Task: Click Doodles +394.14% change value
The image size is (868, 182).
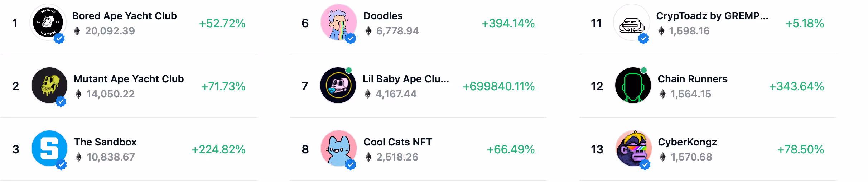Action: (x=508, y=23)
